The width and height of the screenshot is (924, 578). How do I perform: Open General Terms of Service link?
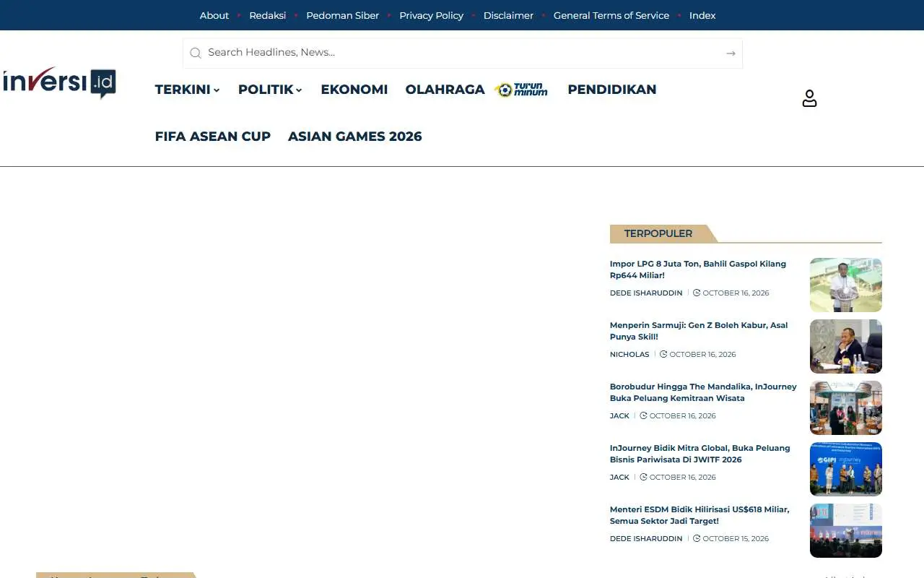point(611,15)
